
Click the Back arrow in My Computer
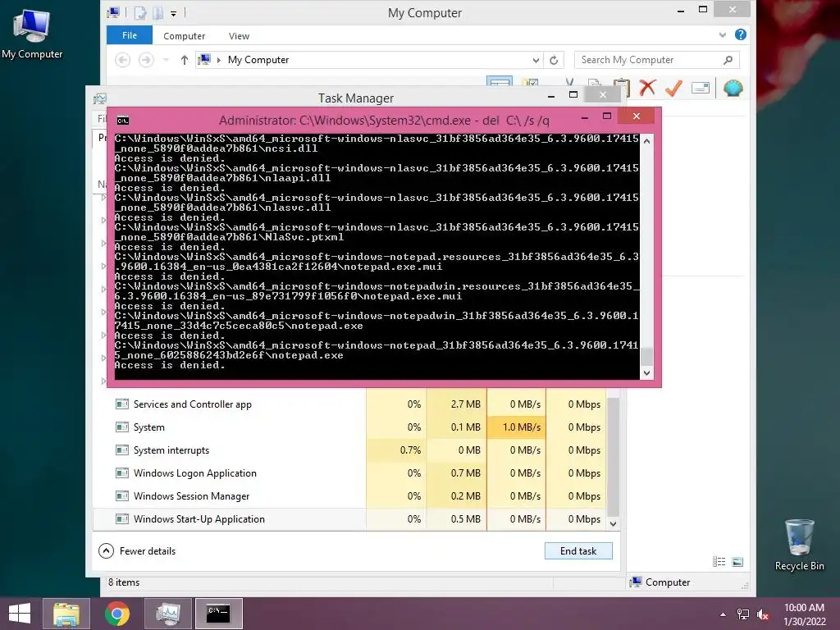[x=123, y=60]
